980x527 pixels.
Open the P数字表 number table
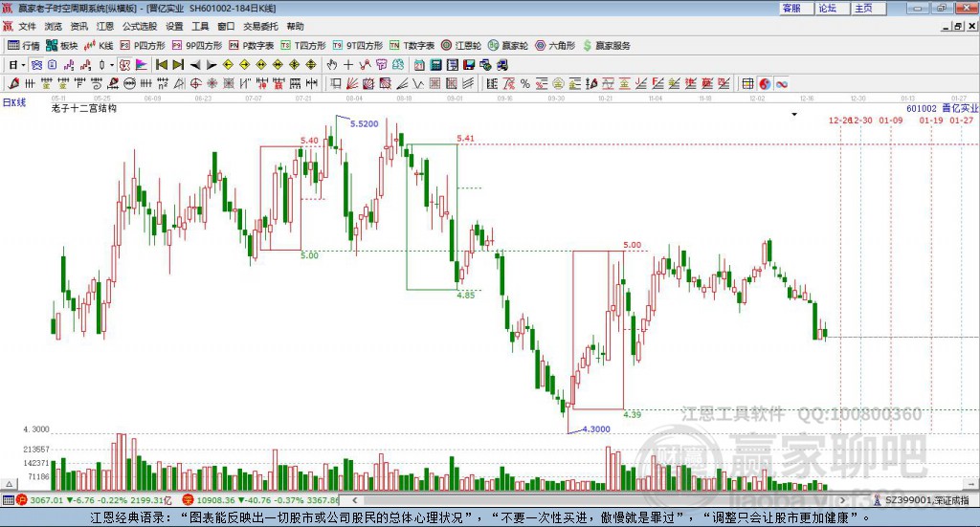pyautogui.click(x=252, y=46)
